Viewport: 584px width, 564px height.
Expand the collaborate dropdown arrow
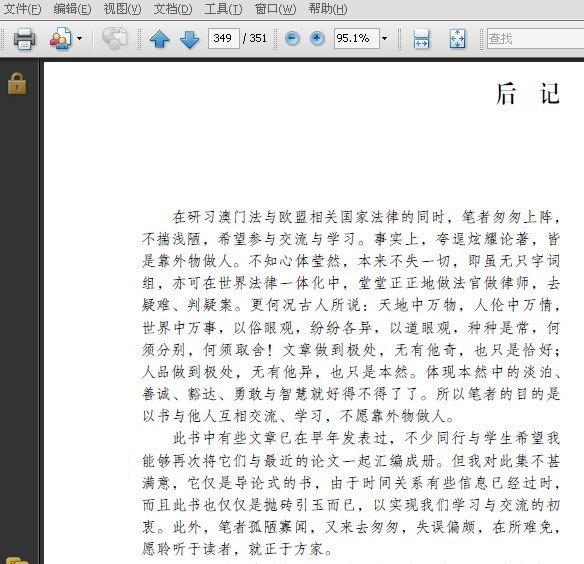(x=79, y=38)
